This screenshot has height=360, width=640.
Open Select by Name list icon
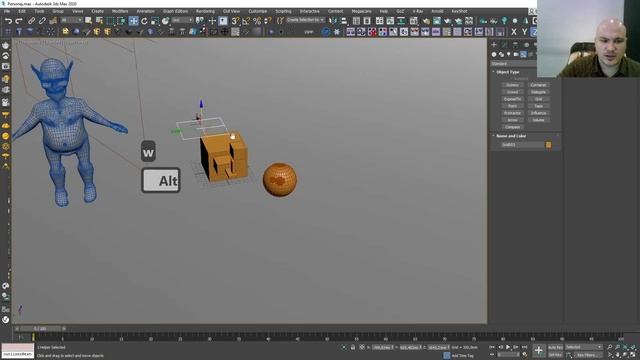[99, 21]
